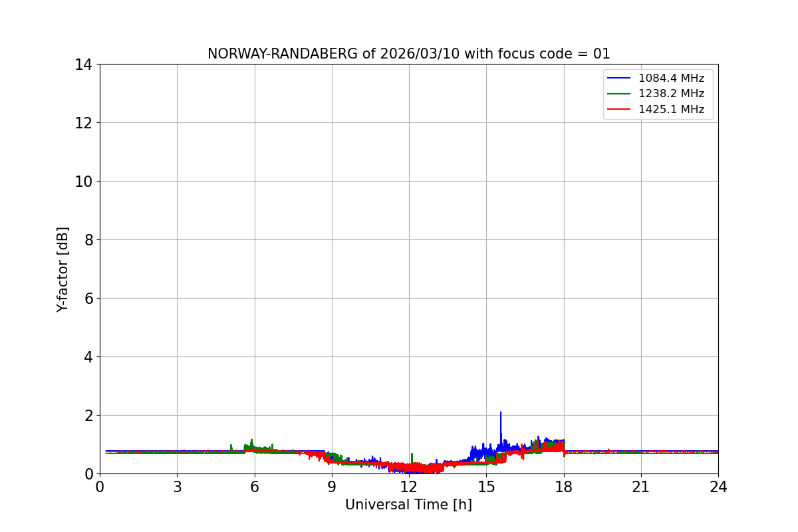Click the x-axis tick label 15

click(x=486, y=487)
